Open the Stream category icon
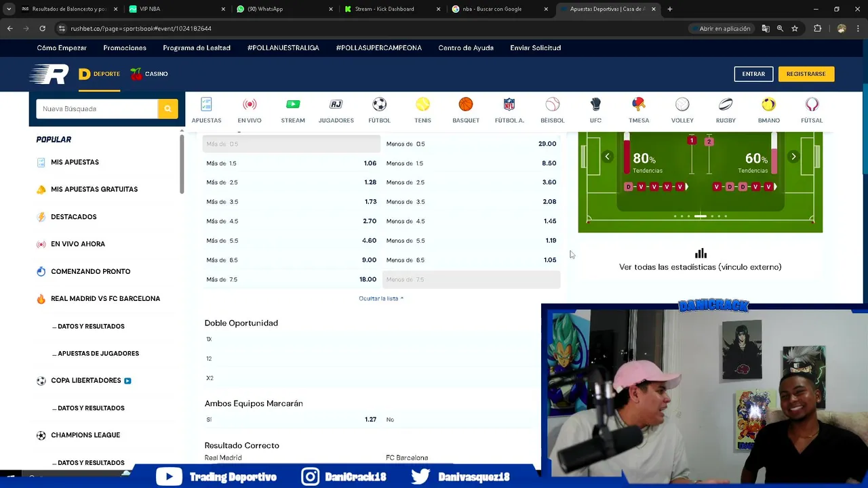The image size is (868, 488). click(x=293, y=104)
